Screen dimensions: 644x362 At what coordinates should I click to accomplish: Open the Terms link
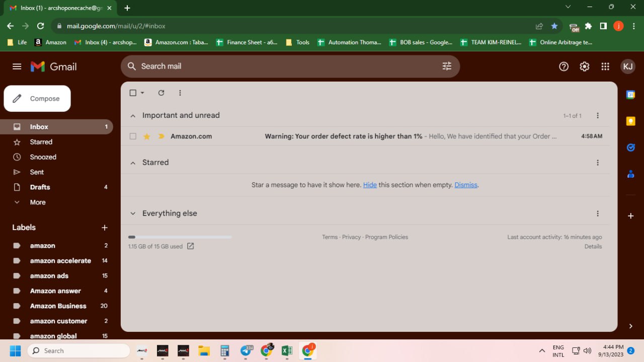pos(330,237)
